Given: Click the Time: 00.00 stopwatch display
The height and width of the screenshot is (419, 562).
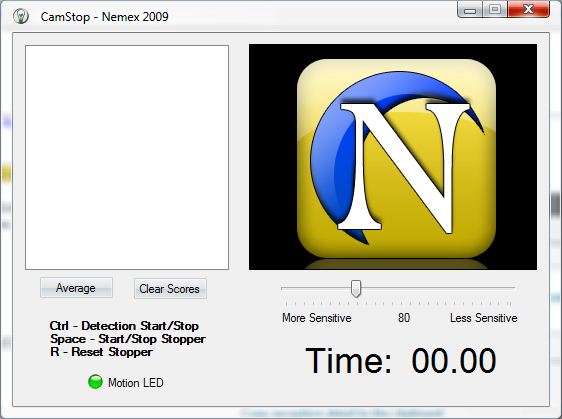Looking at the screenshot, I should pyautogui.click(x=401, y=361).
